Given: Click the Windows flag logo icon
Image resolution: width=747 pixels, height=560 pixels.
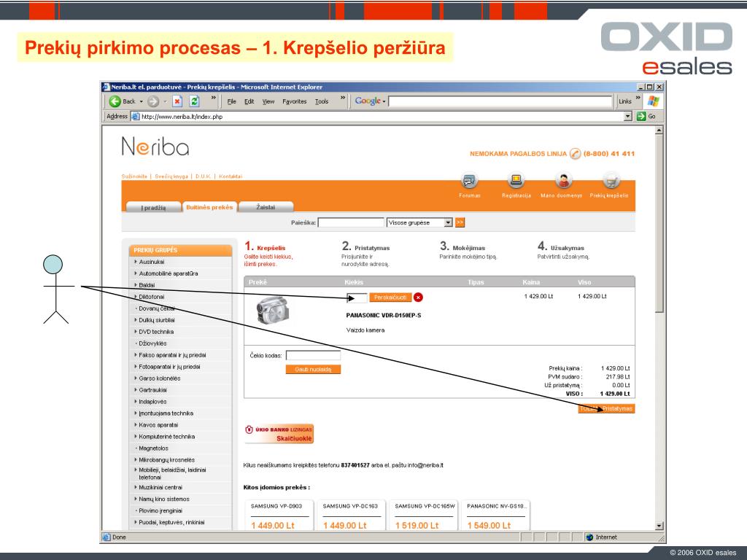Looking at the screenshot, I should pyautogui.click(x=654, y=101).
